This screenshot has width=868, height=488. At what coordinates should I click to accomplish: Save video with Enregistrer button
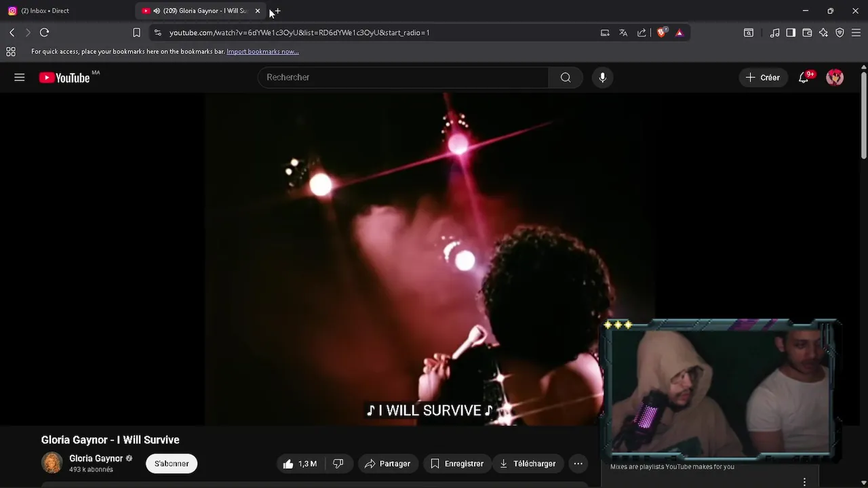coord(457,464)
